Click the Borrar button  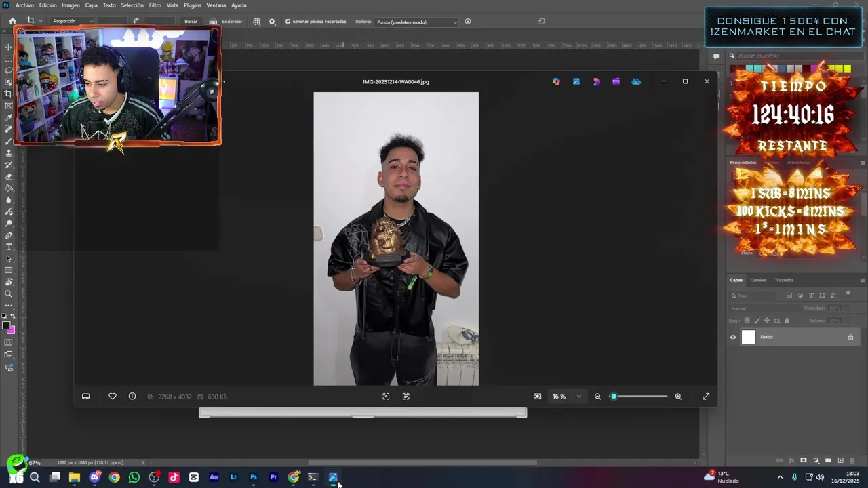[191, 21]
